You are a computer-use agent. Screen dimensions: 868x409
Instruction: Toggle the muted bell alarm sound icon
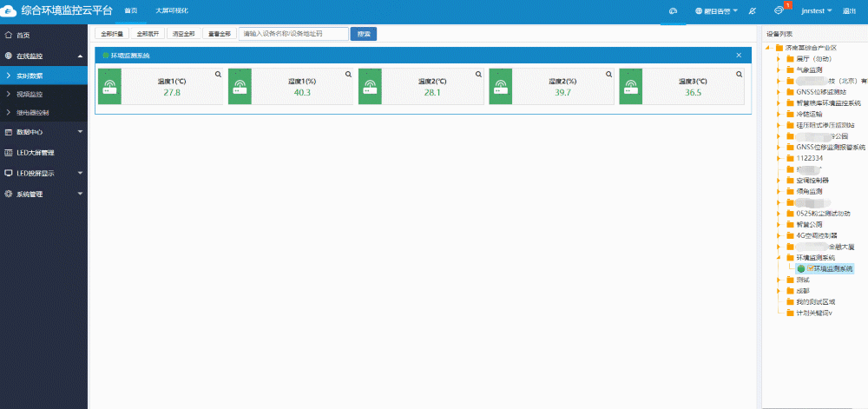click(752, 11)
